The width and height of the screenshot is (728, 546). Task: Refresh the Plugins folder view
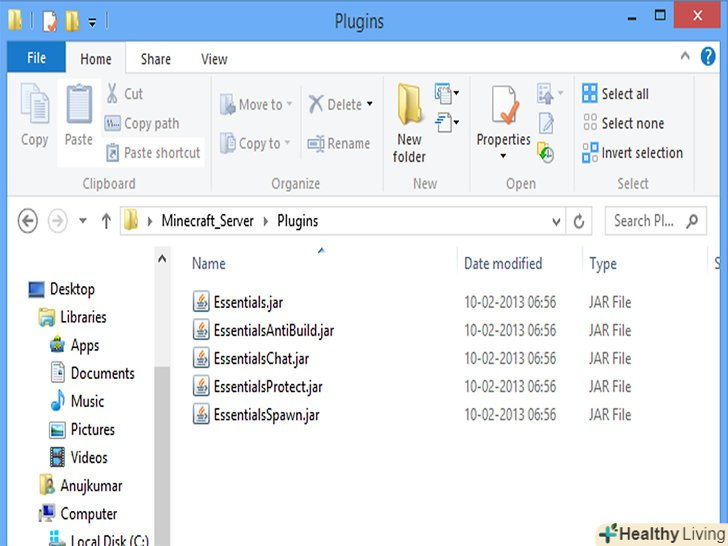point(578,221)
